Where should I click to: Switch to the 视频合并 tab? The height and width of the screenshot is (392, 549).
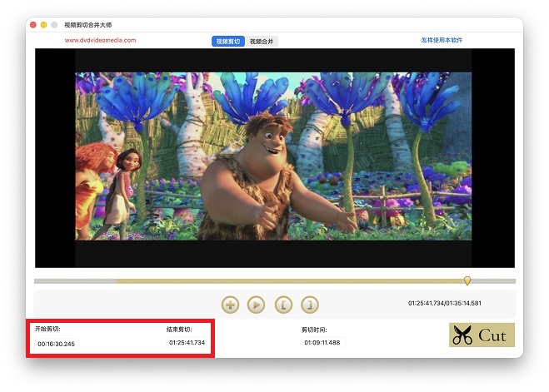tap(262, 41)
